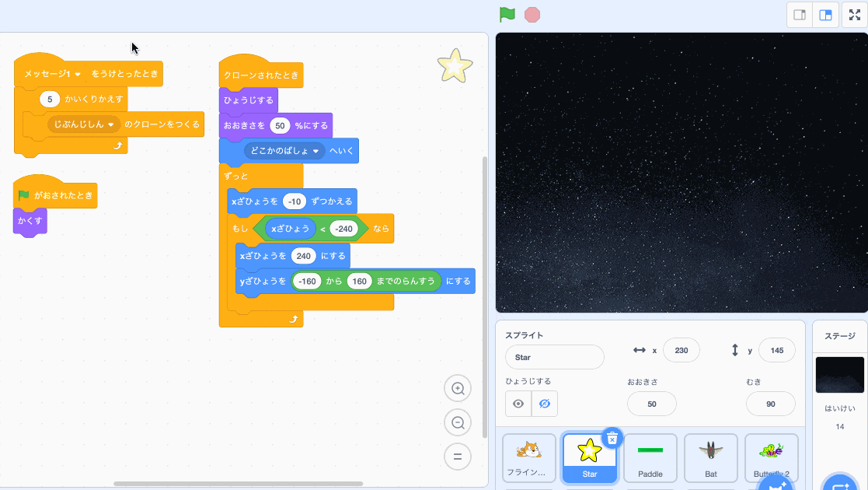Open the じぶんじしん clone target dropdown
The width and height of the screenshot is (868, 490).
(x=111, y=124)
